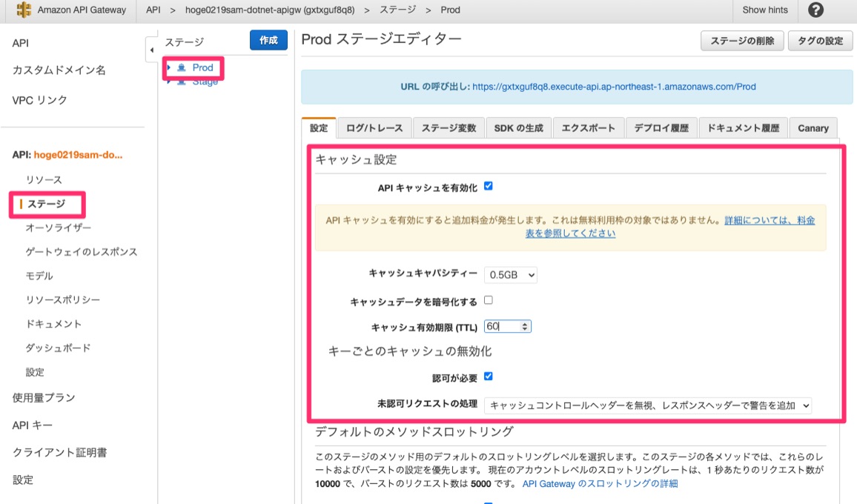This screenshot has width=857, height=504.
Task: Click the Stage stage icon in tree
Action: point(182,82)
